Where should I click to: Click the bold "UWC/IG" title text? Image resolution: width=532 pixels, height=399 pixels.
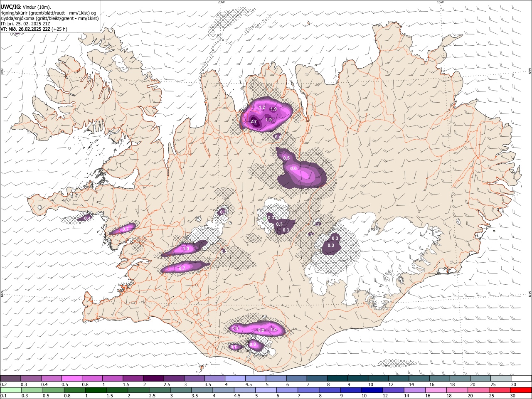point(10,6)
